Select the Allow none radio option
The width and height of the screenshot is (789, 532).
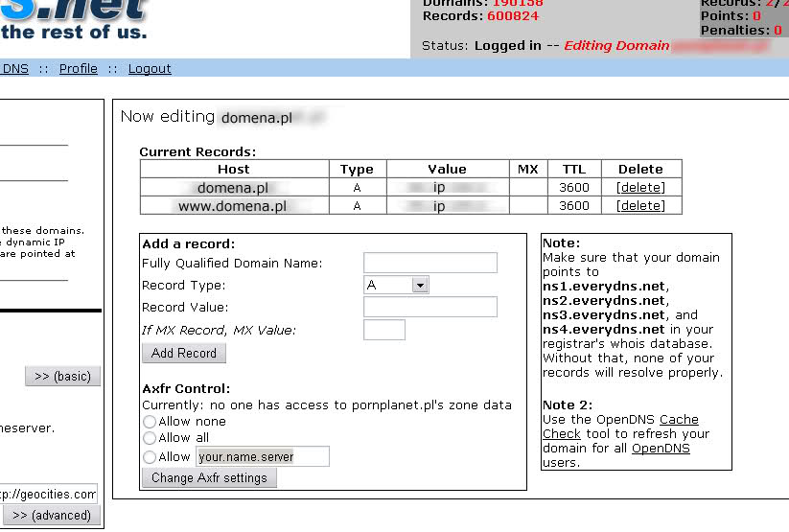coord(150,421)
